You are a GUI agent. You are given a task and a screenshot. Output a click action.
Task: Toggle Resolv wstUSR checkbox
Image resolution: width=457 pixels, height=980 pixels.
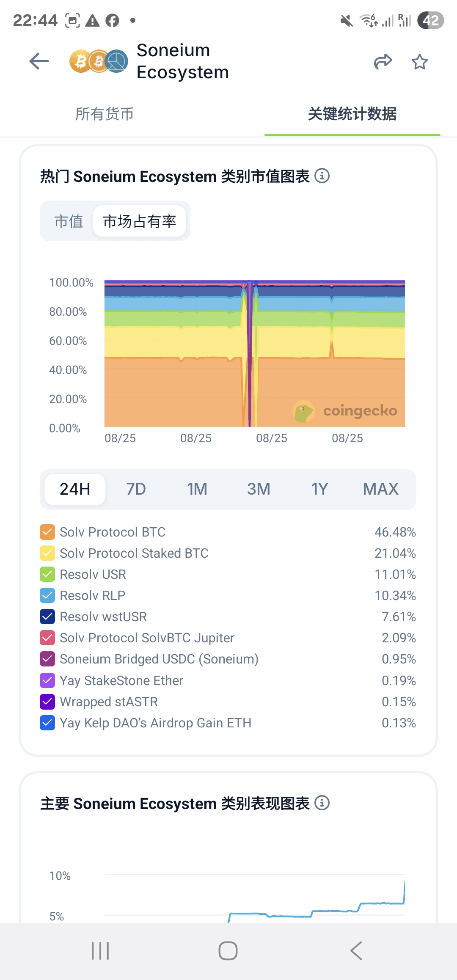point(47,617)
